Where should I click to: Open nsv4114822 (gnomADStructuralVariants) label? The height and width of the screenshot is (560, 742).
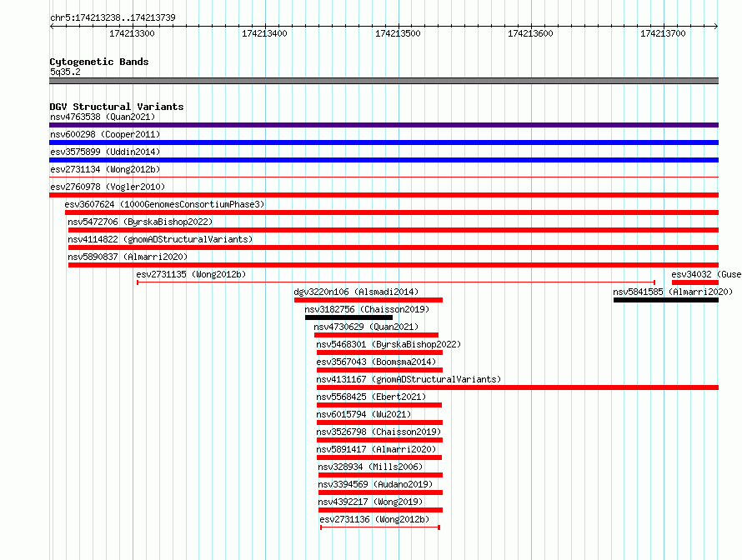[x=160, y=239]
